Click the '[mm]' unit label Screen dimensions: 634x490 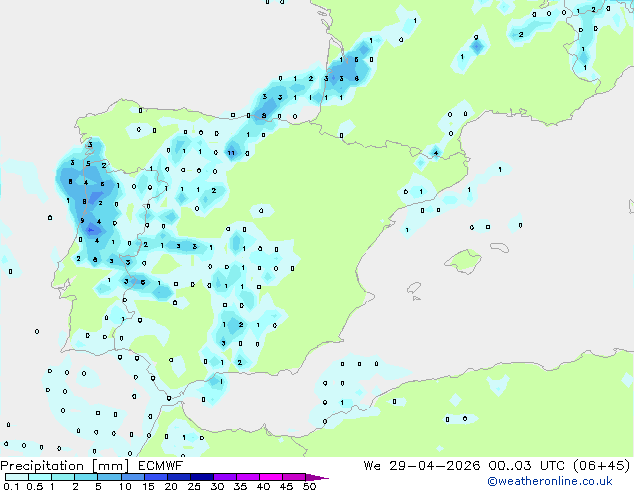110,466
